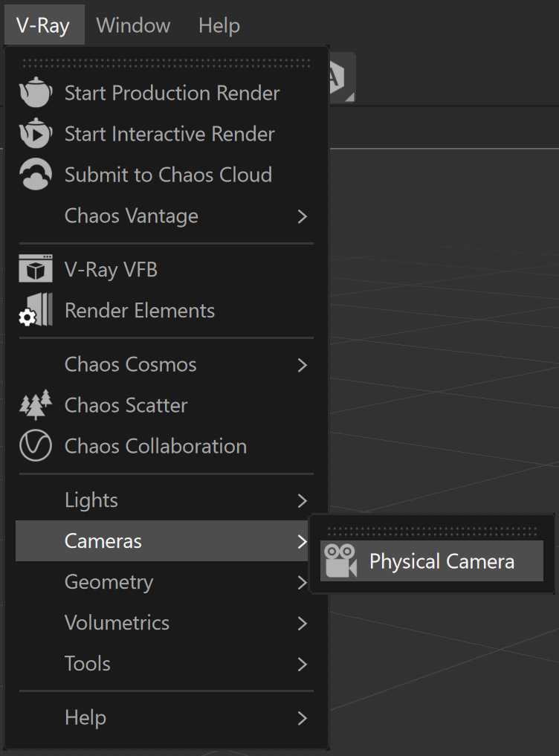The image size is (559, 756).
Task: Click the Geometry label
Action: 109,582
